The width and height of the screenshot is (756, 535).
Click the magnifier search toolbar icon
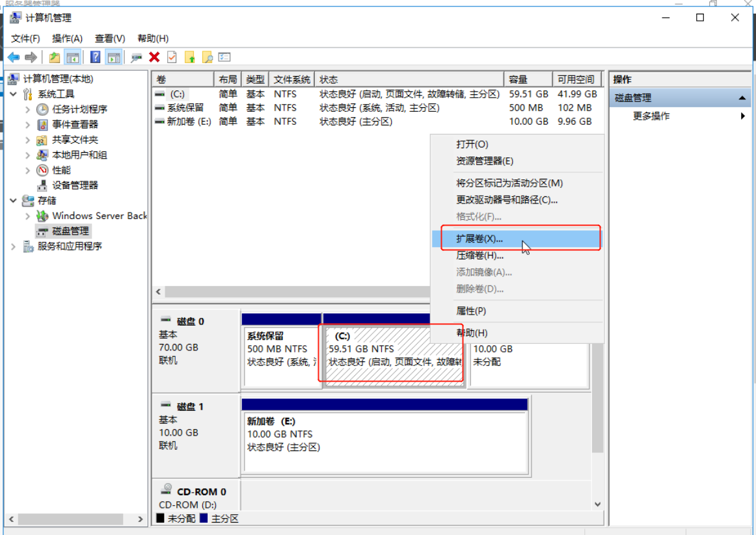pyautogui.click(x=208, y=57)
